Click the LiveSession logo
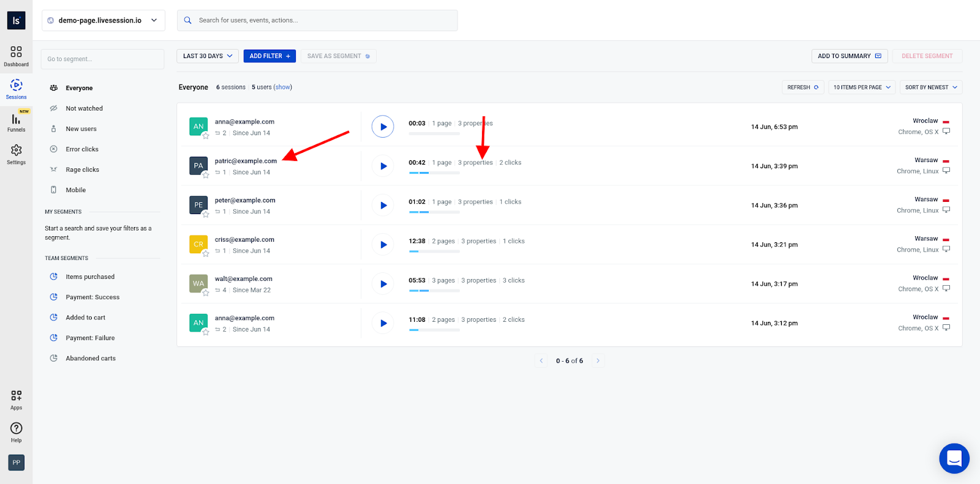The width and height of the screenshot is (980, 484). pos(17,20)
